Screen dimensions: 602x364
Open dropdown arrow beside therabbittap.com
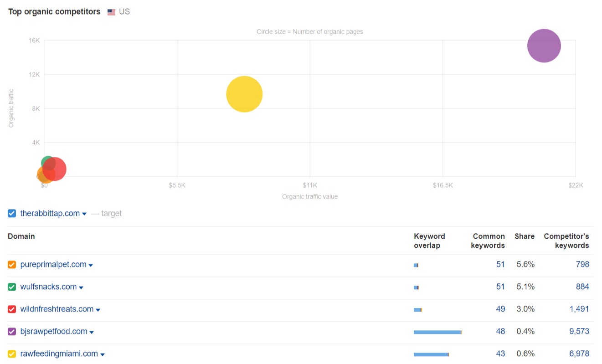tap(84, 214)
